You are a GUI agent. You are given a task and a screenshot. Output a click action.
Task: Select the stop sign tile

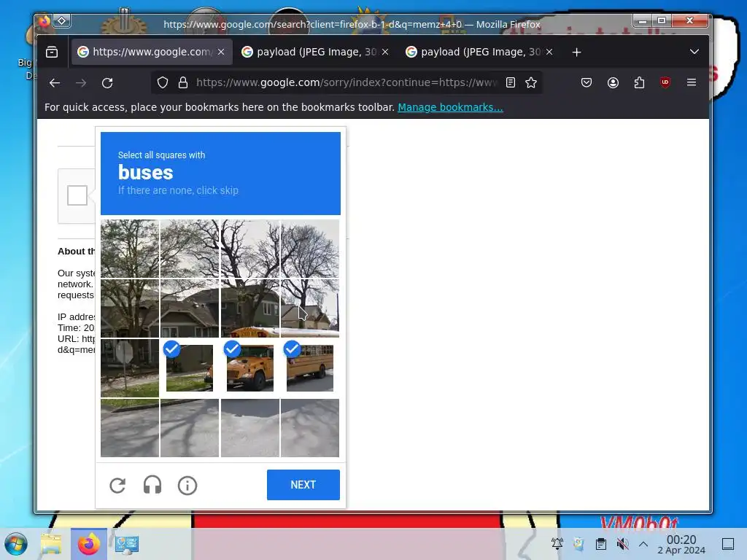(130, 368)
